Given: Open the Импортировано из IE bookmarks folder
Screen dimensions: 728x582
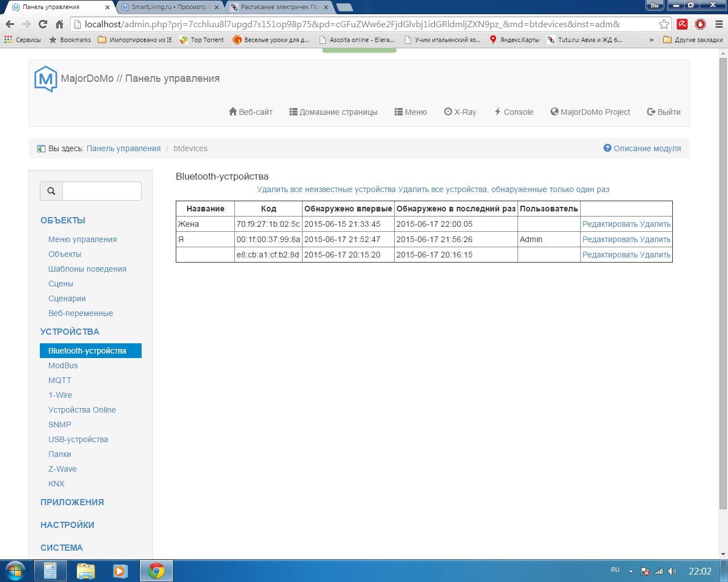Looking at the screenshot, I should pyautogui.click(x=135, y=40).
